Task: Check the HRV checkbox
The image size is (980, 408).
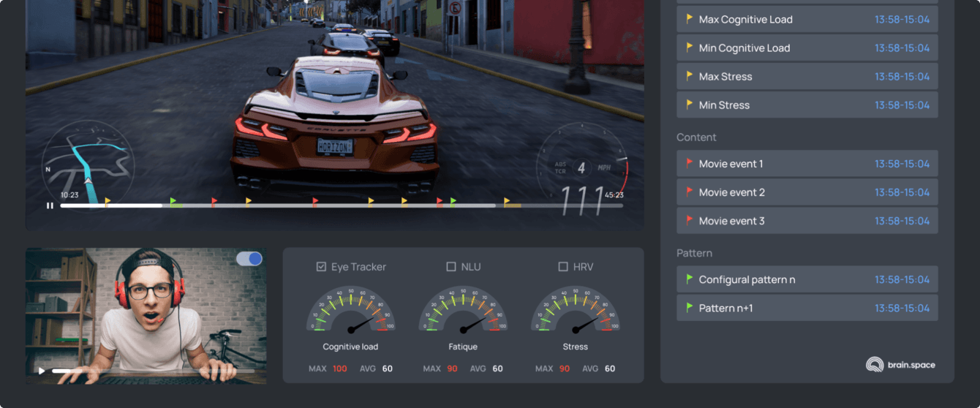Action: coord(563,267)
